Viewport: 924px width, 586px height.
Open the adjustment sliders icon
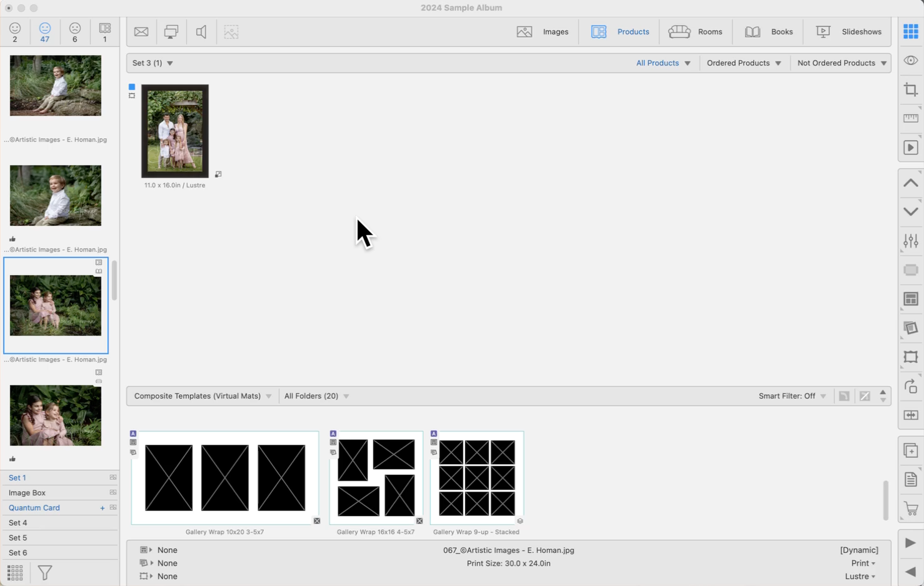coord(910,241)
